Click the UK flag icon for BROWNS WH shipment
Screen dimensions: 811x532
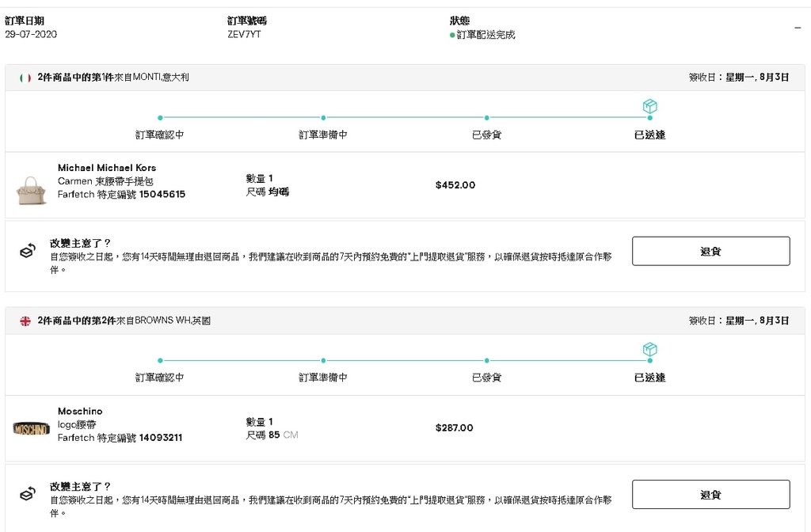pos(25,321)
